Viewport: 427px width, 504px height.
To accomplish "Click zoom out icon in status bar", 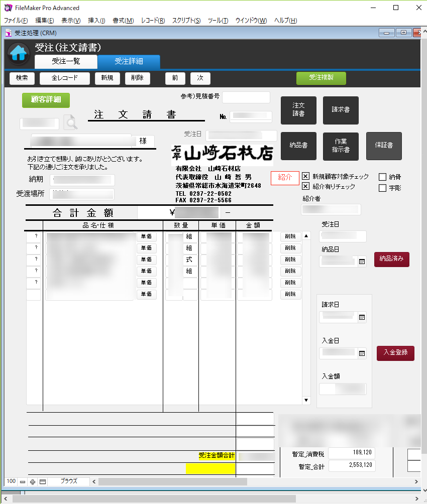I will click(x=23, y=481).
